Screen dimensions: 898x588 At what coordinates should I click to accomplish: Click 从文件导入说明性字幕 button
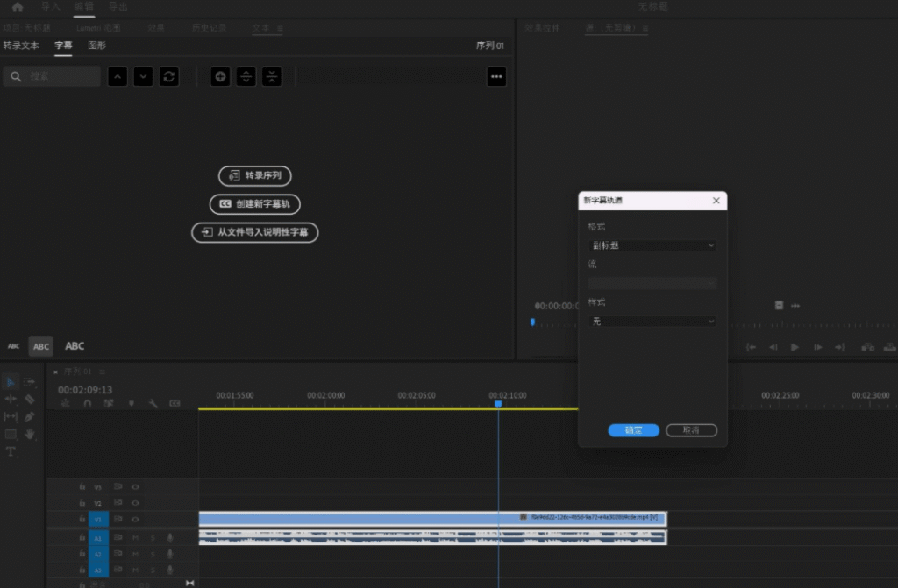coord(255,232)
